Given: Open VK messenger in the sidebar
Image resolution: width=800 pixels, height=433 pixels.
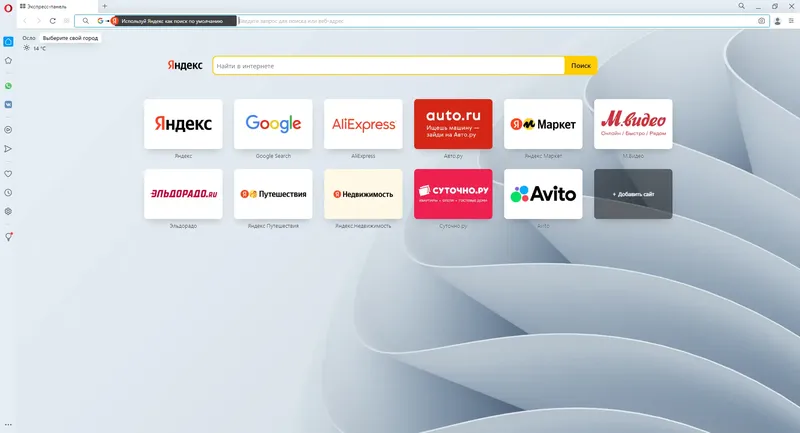Looking at the screenshot, I should tap(8, 105).
